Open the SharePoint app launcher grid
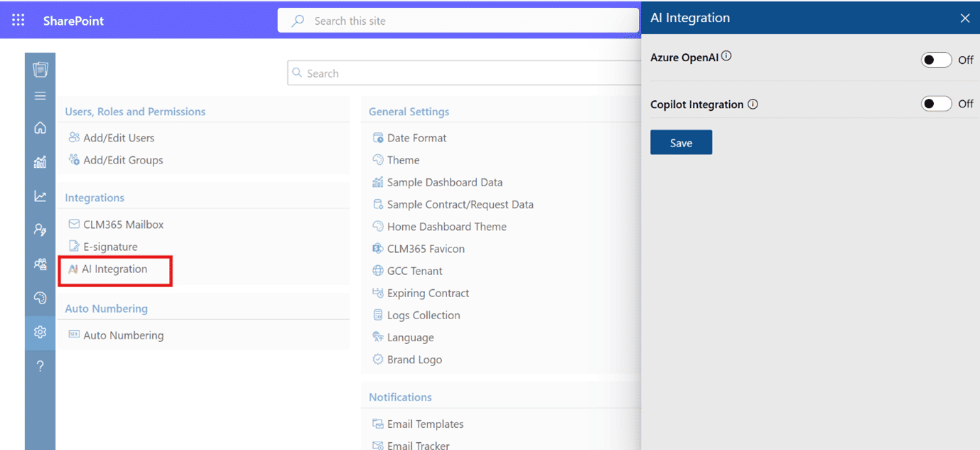Screen dimensions: 980x450 coord(18,21)
